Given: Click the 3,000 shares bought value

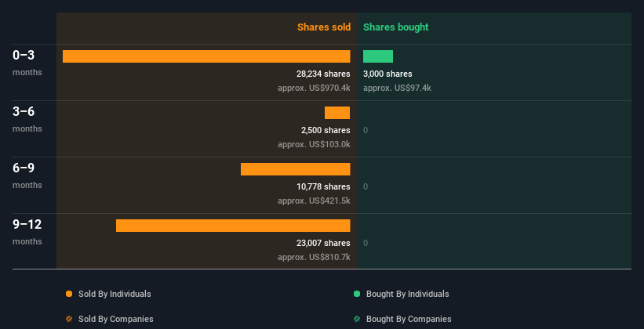Looking at the screenshot, I should tap(387, 74).
